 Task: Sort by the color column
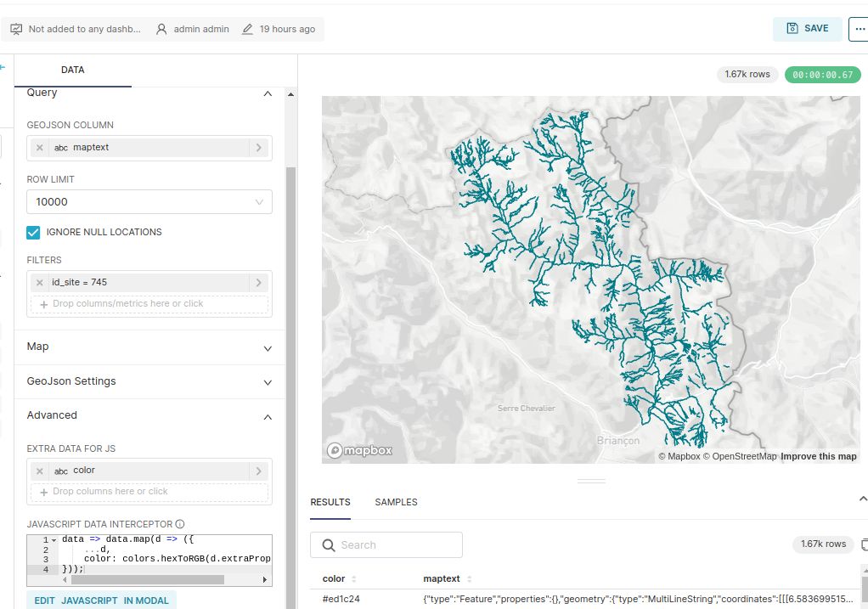click(353, 579)
